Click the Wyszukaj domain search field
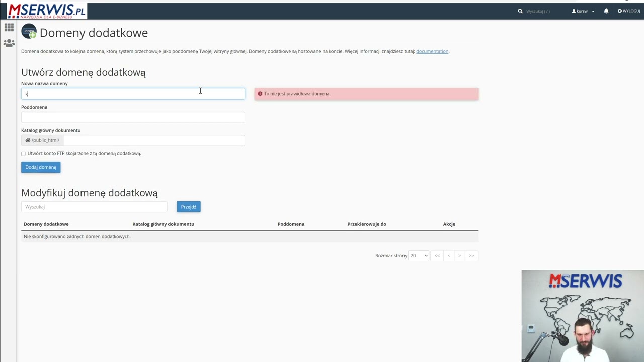The width and height of the screenshot is (644, 362). (94, 207)
